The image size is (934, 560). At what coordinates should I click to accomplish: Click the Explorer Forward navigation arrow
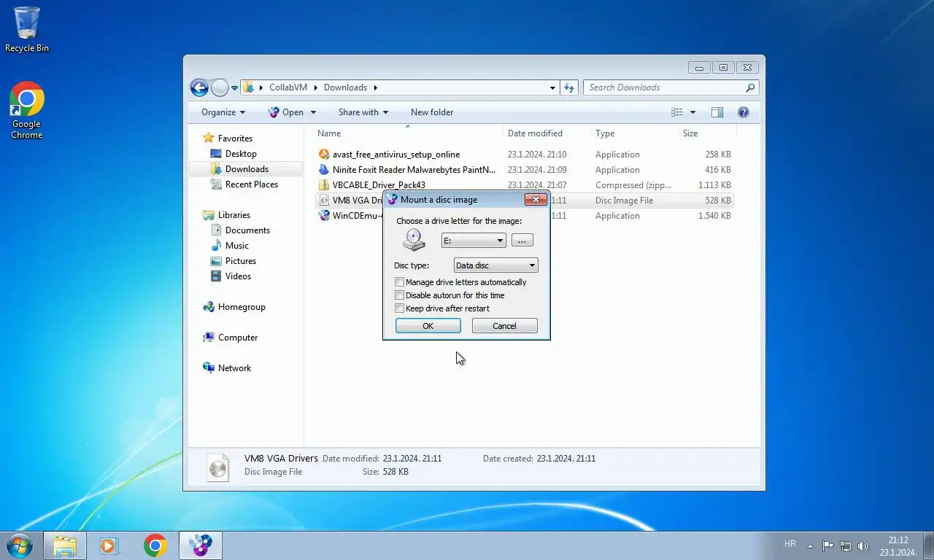click(220, 87)
